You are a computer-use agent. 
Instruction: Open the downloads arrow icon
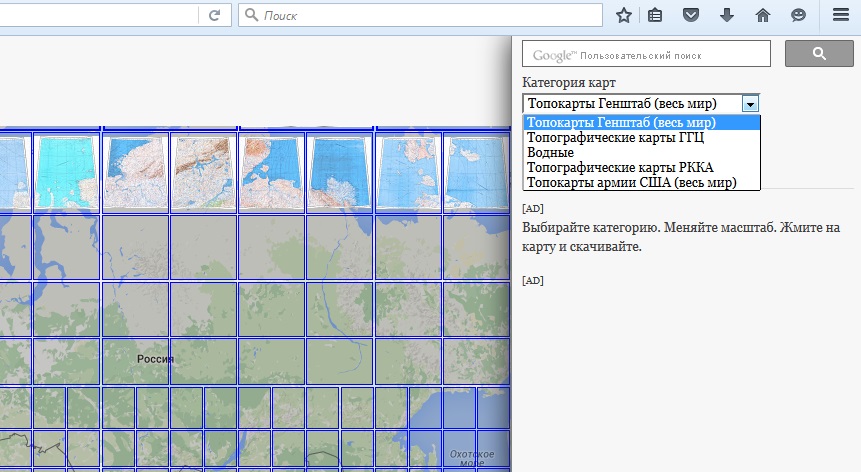[727, 16]
